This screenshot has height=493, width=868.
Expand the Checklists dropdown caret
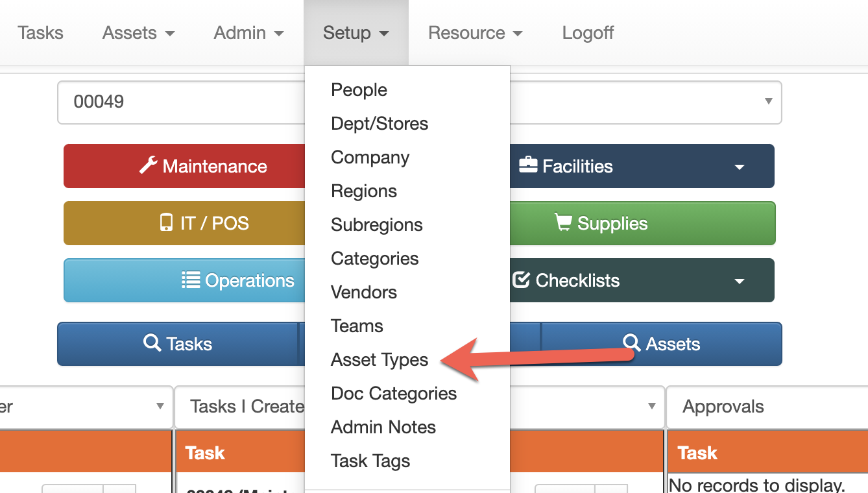pyautogui.click(x=739, y=281)
